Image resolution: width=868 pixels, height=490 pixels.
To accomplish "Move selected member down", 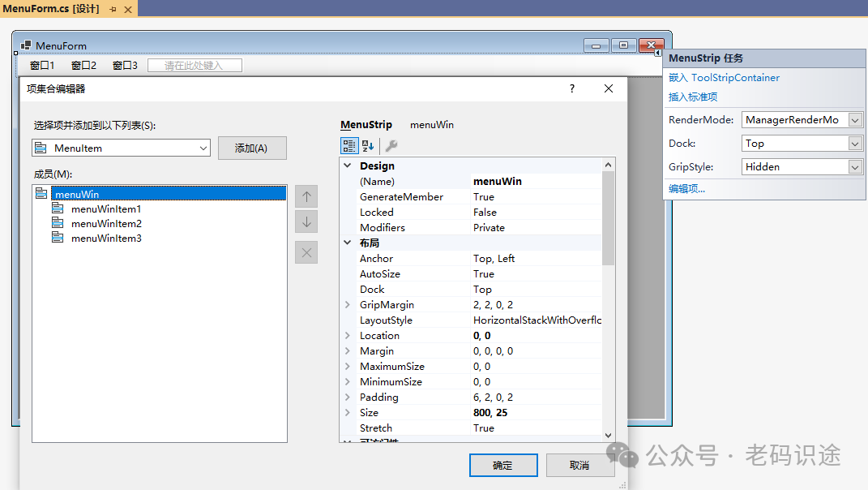I will pos(306,221).
